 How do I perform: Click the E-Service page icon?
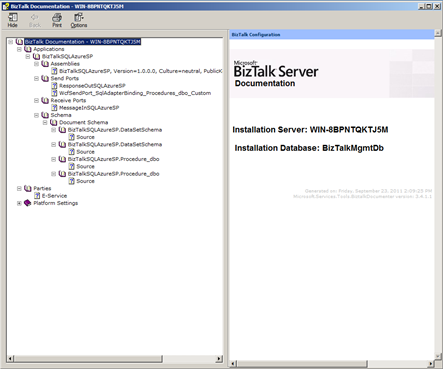coord(37,196)
